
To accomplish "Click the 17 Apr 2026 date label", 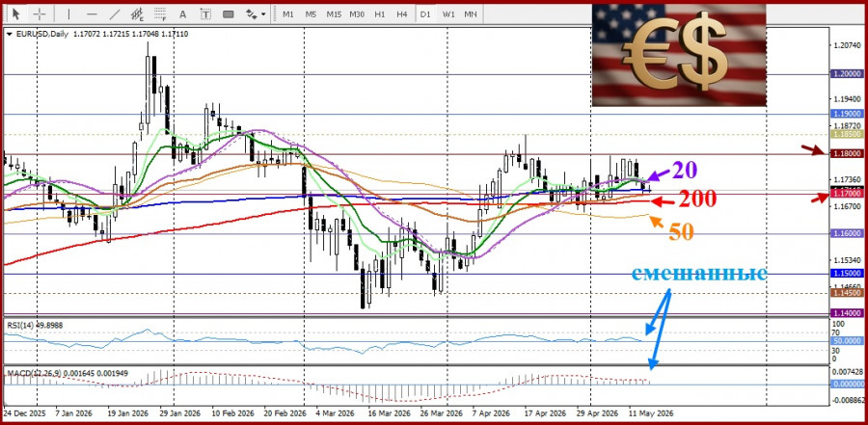I will pyautogui.click(x=547, y=414).
